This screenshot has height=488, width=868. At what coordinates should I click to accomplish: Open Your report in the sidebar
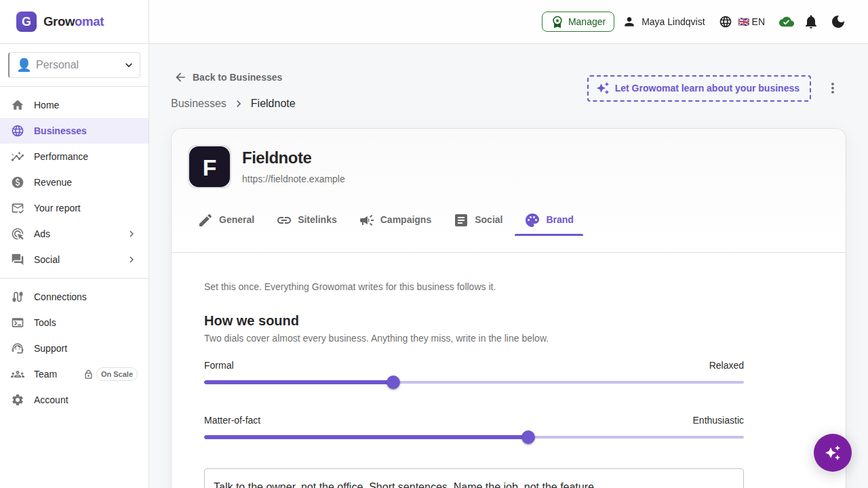[x=75, y=208]
